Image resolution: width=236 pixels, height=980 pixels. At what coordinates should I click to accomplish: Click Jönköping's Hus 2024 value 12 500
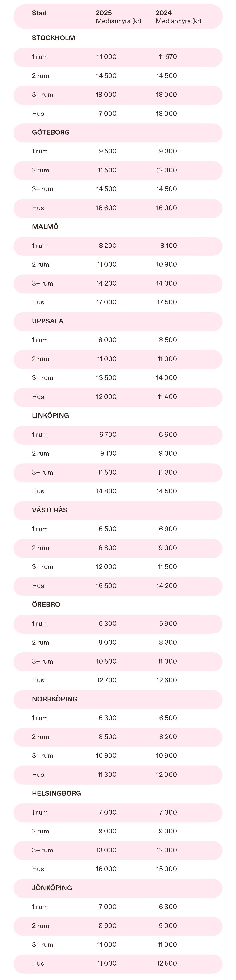click(x=167, y=964)
